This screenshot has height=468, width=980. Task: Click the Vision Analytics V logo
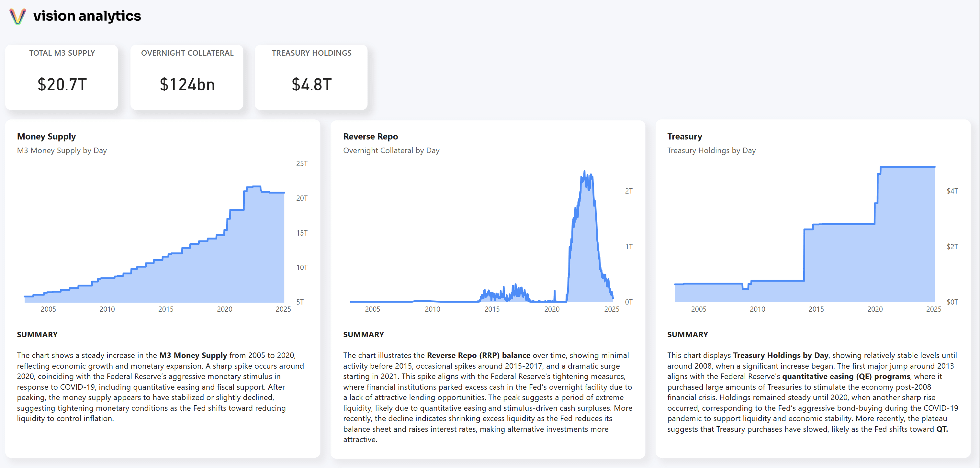17,17
